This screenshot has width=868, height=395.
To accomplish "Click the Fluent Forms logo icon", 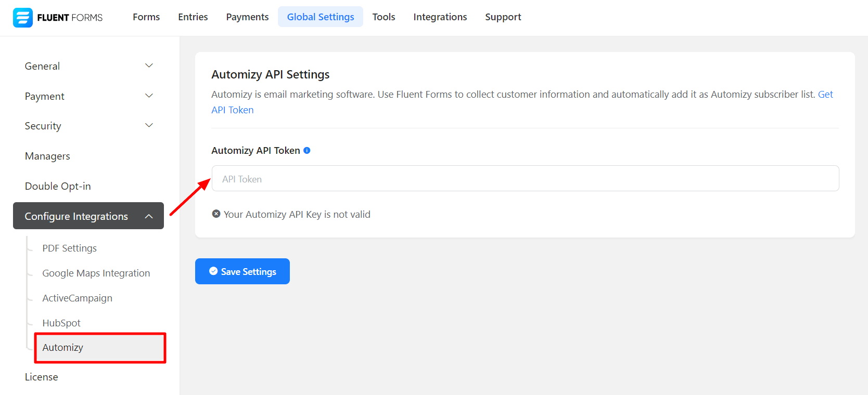I will [23, 18].
